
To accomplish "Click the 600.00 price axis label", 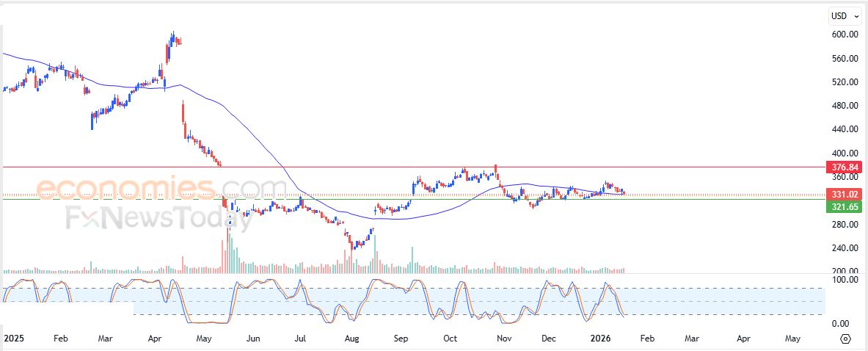I will (x=845, y=35).
